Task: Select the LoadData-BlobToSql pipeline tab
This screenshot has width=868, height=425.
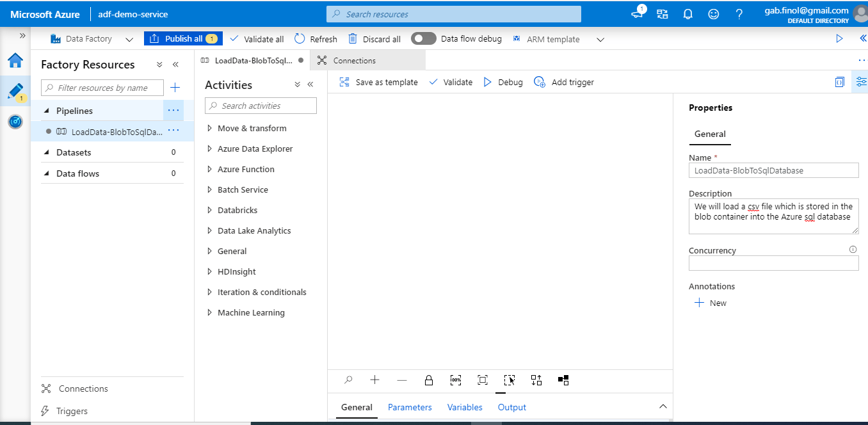Action: (x=252, y=60)
